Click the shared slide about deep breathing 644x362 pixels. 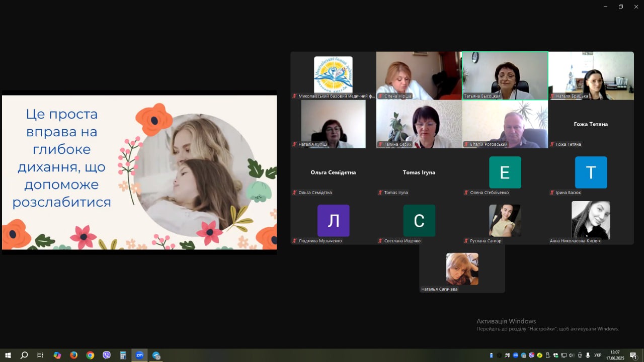pyautogui.click(x=139, y=172)
